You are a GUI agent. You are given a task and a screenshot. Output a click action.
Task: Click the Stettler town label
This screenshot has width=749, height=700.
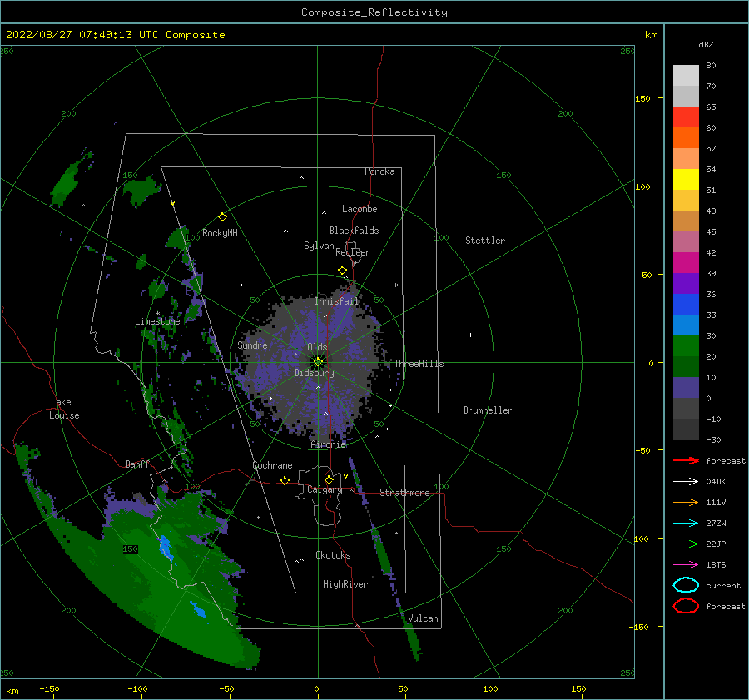[x=485, y=241]
